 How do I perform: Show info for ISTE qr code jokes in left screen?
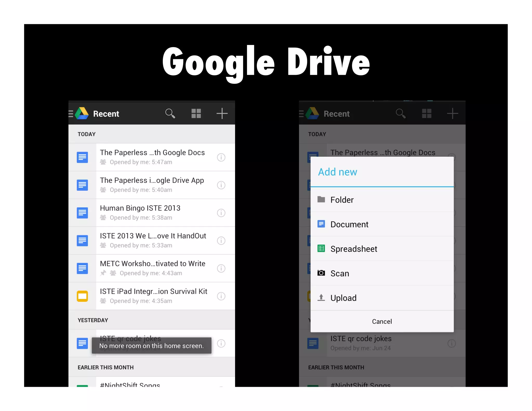pos(221,343)
